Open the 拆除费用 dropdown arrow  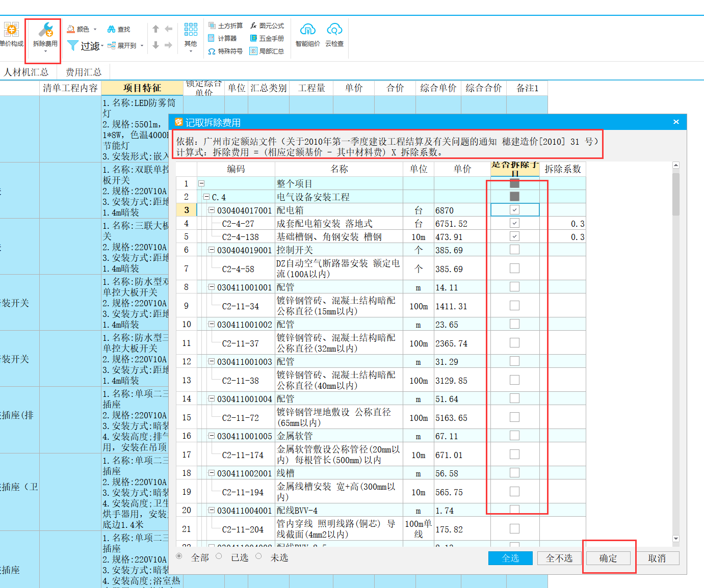[x=45, y=51]
